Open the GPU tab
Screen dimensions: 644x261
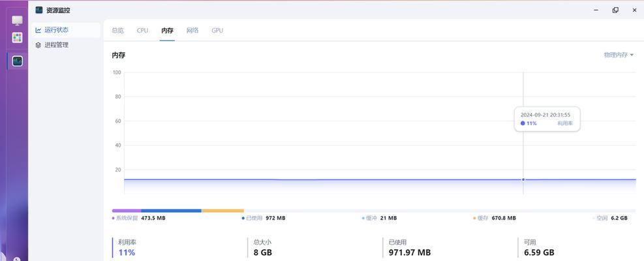[x=217, y=31]
